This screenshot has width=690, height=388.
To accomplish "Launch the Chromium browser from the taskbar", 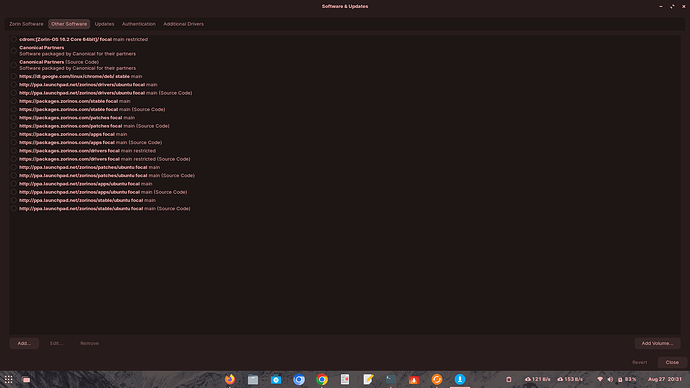I will pos(299,379).
